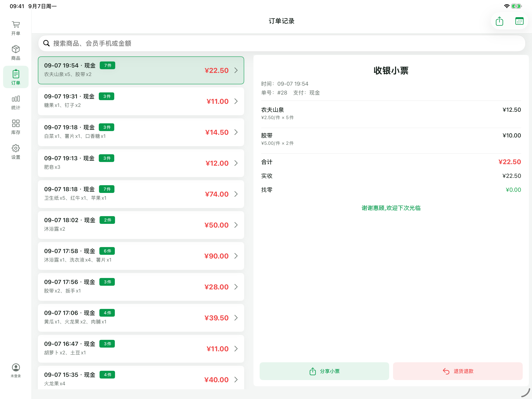Screen dimensions: 532x399
Task: Select order with 沐浴露x1、洗衣液x4、薯片x1
Action: pyautogui.click(x=141, y=256)
